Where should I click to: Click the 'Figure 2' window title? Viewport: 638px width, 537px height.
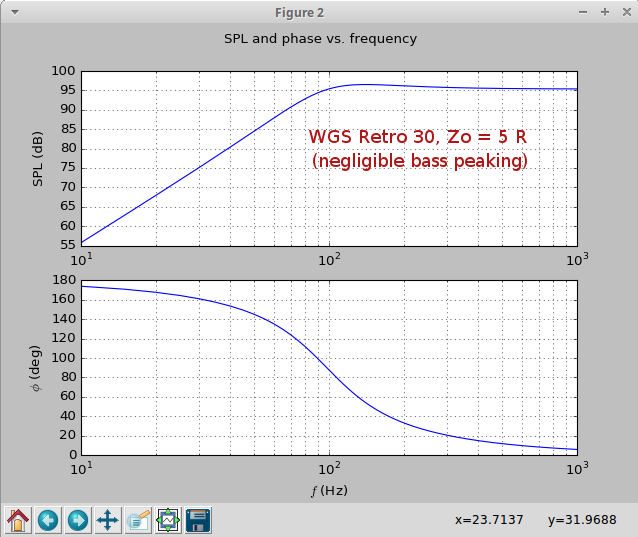(299, 13)
